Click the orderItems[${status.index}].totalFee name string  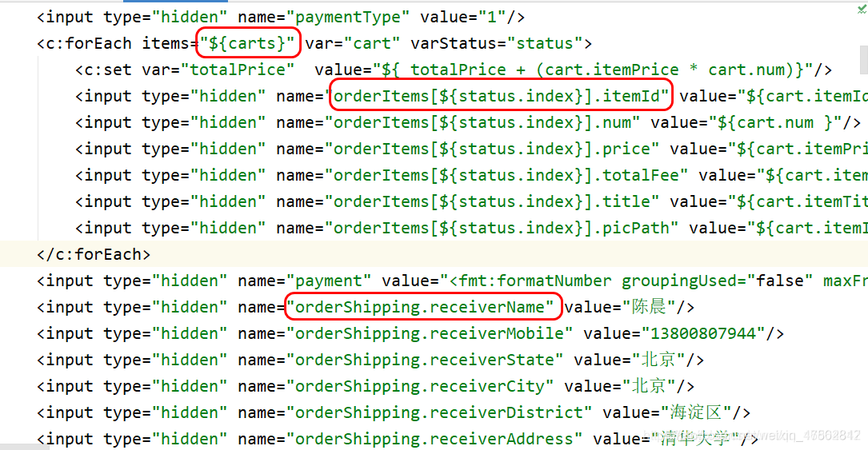pyautogui.click(x=506, y=175)
